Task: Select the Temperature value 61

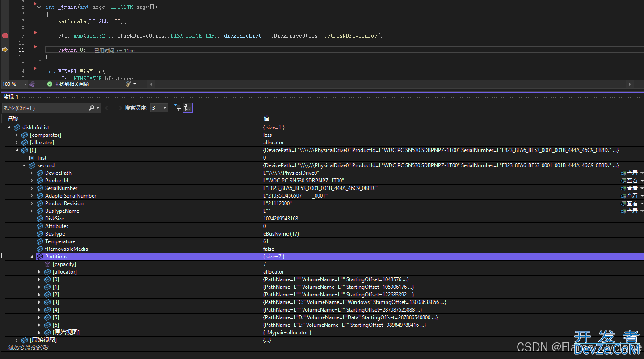Action: (266, 241)
